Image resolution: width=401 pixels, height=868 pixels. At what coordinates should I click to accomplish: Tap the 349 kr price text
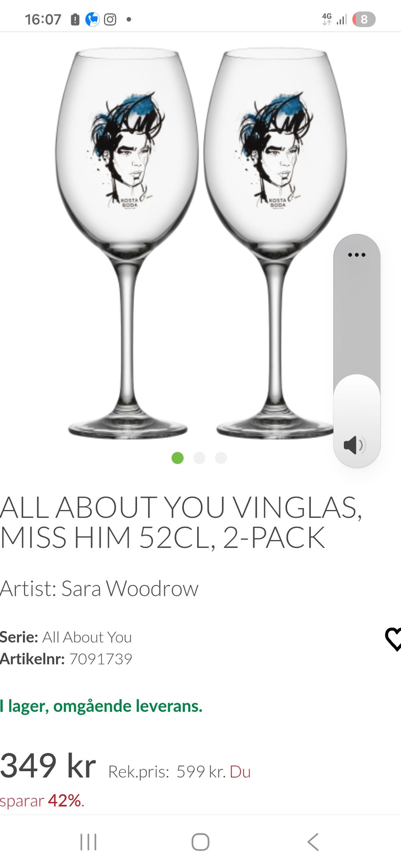pos(48,766)
